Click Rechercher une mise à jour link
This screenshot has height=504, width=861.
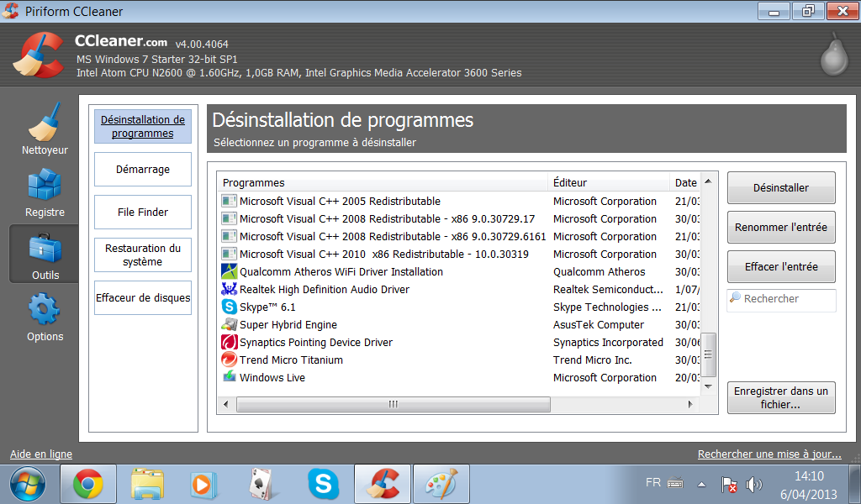point(769,454)
